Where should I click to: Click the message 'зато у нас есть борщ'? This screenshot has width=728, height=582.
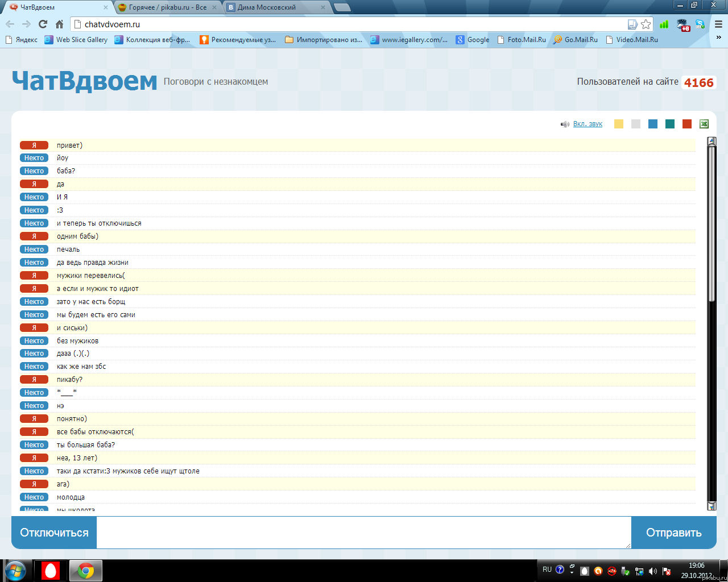click(91, 302)
